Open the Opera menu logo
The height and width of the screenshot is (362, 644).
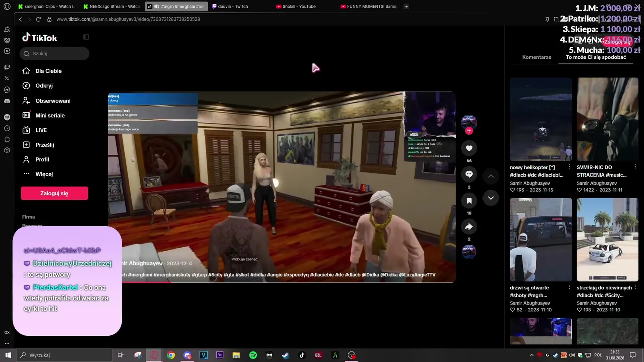pos(7,7)
